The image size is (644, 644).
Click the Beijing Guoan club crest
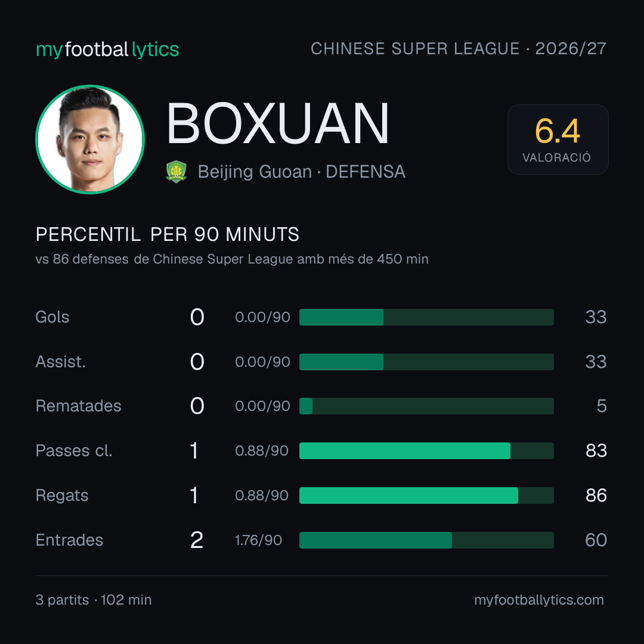(x=177, y=172)
